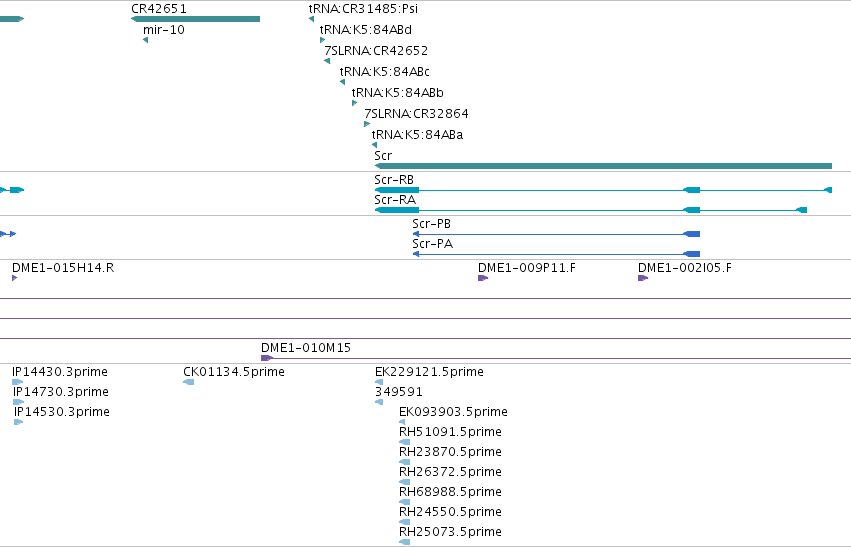Screen dimensions: 851x547
Task: Click the Scr-RA rightmost terminal exon
Action: pyautogui.click(x=802, y=210)
